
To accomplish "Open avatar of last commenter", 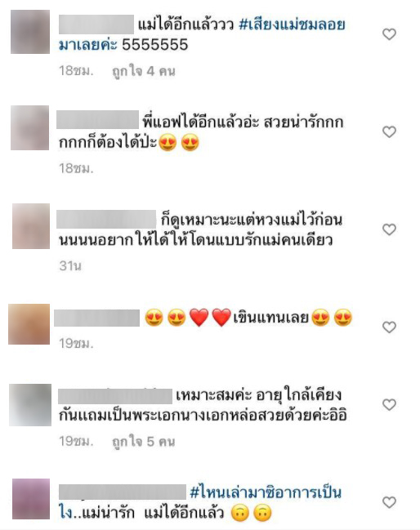I will pos(31,499).
